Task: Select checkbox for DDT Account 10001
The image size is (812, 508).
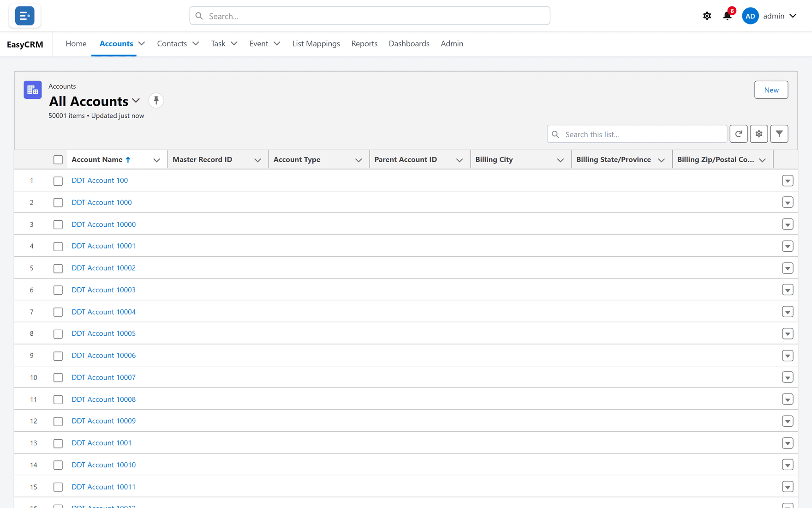Action: [58, 246]
